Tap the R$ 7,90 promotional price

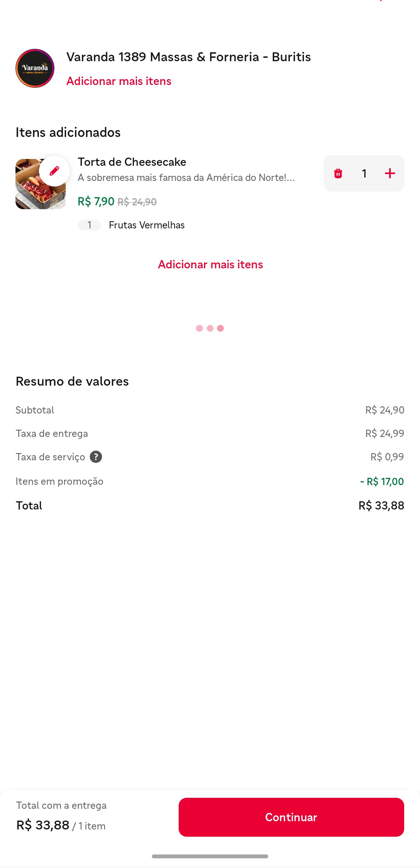pos(96,202)
